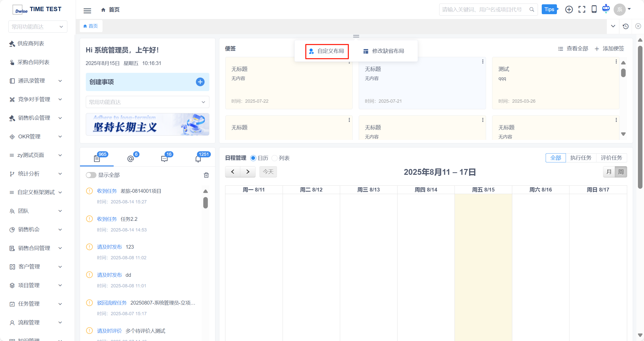
Task: Switch to the 执行任务 tab
Action: (x=581, y=158)
